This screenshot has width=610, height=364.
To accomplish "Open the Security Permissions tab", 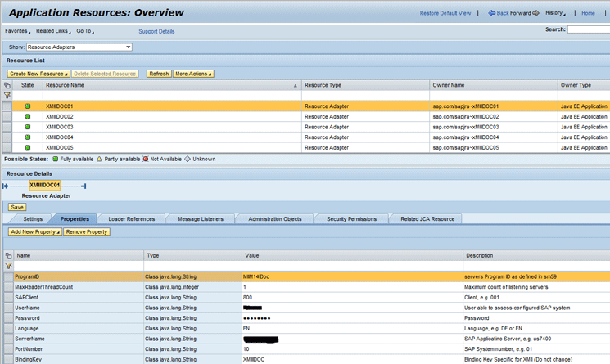I will (x=351, y=219).
